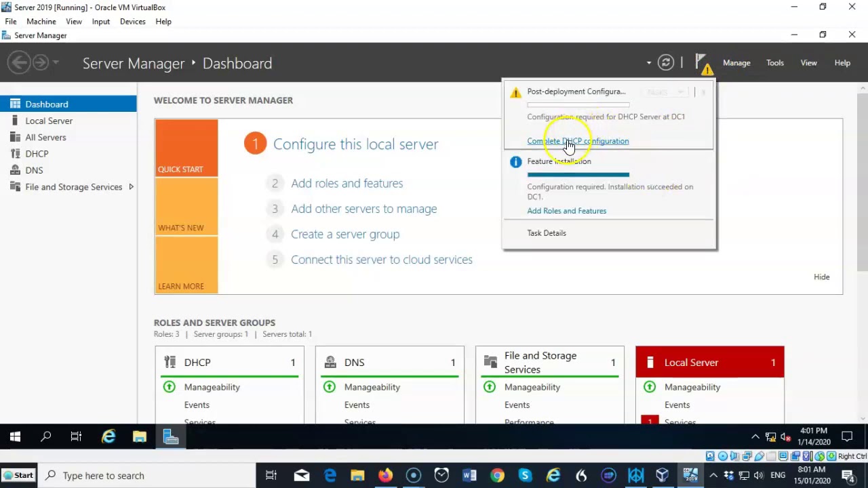Open the dropdown arrow beside the refresh icon
This screenshot has width=868, height=488.
click(649, 63)
